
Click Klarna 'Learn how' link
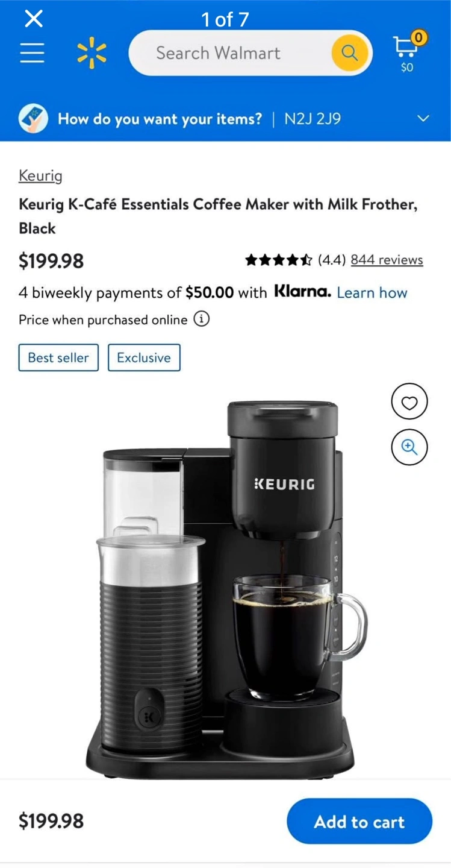point(372,293)
